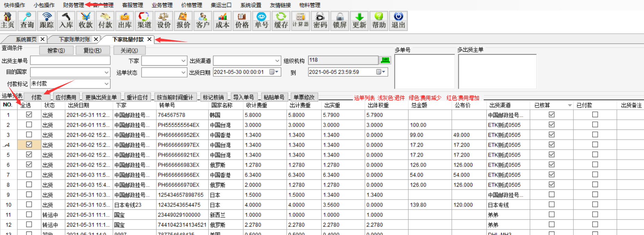
Task: Switch to the 下家账单对账 tab
Action: pos(74,39)
